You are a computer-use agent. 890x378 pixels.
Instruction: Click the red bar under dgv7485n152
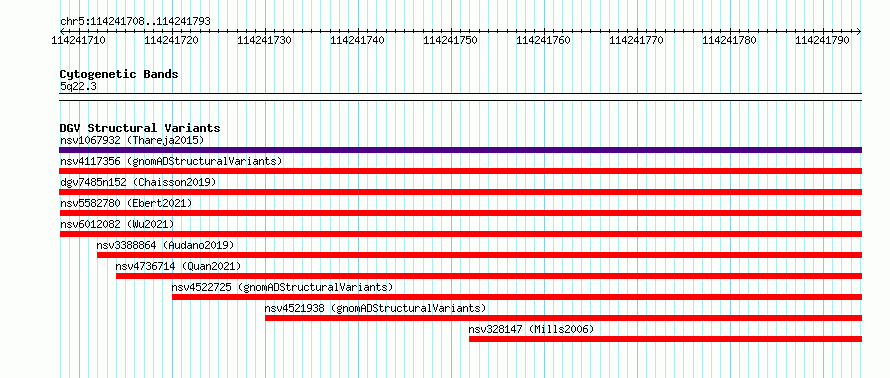460,192
